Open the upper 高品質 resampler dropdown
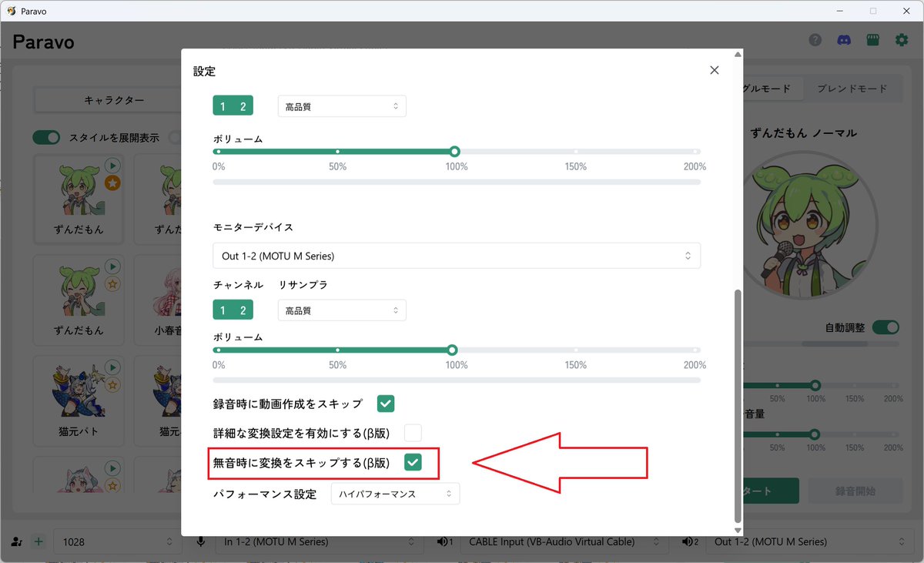924x563 pixels. point(342,106)
